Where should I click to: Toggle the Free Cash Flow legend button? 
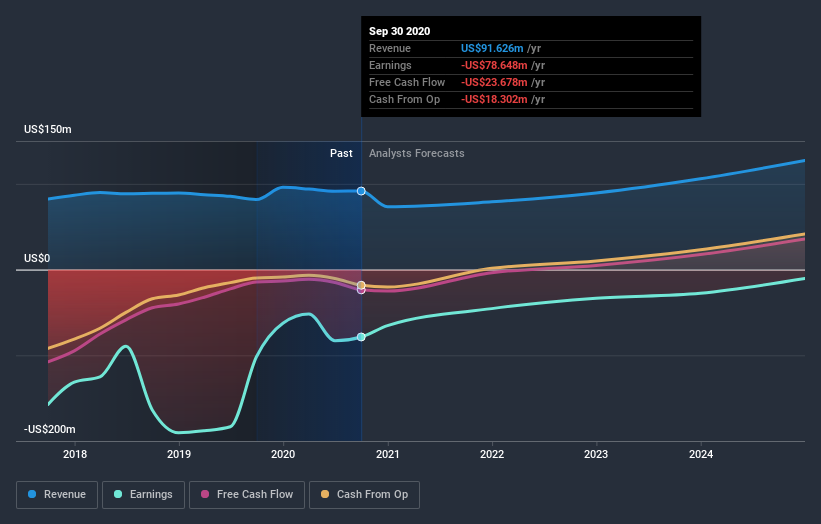(x=247, y=495)
